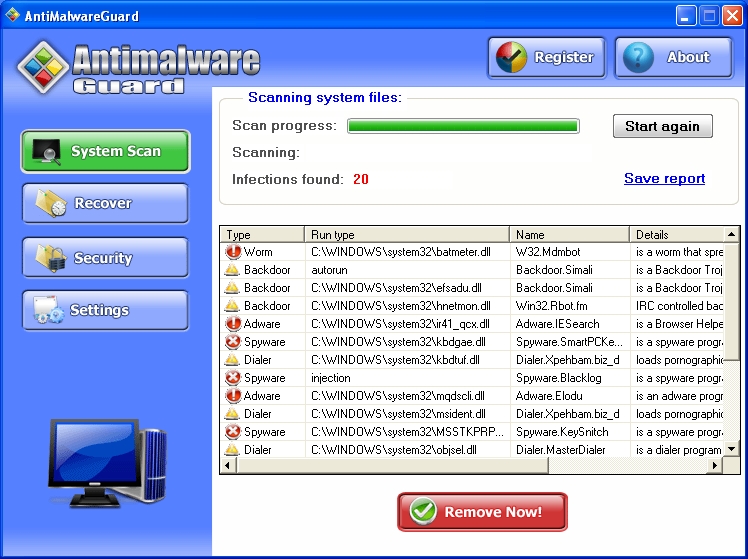Click the vertical scrollbar up arrow

pos(731,234)
